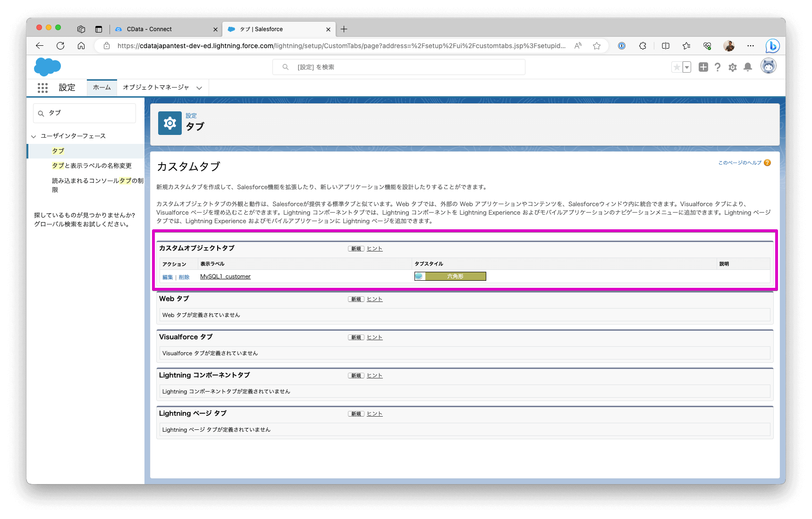Open the browser workspaces icon
The width and height of the screenshot is (812, 519).
click(81, 29)
